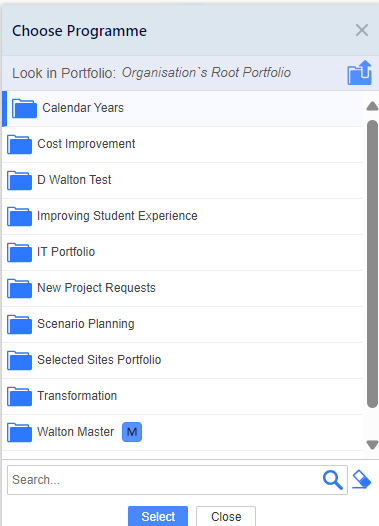Focus the Search input field
This screenshot has height=526, width=379.
[x=164, y=480]
